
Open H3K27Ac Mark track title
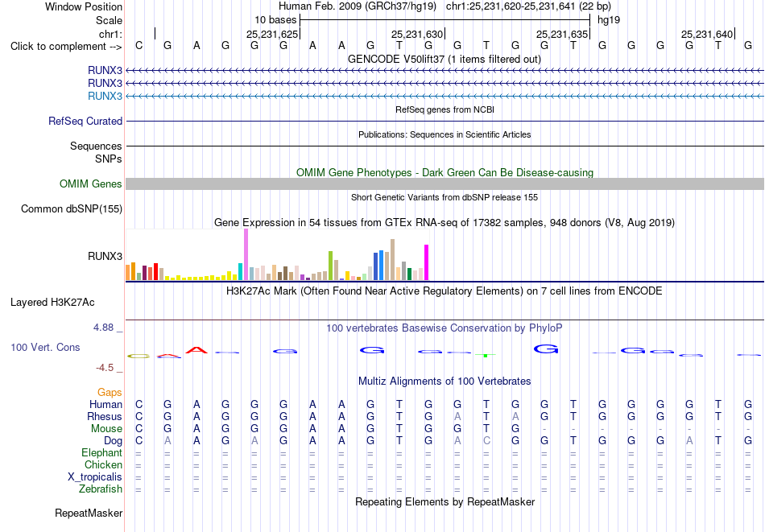tap(445, 291)
